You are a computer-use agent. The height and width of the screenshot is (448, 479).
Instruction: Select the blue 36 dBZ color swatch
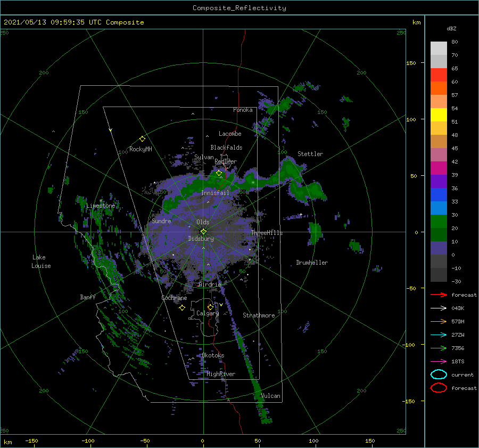click(439, 195)
